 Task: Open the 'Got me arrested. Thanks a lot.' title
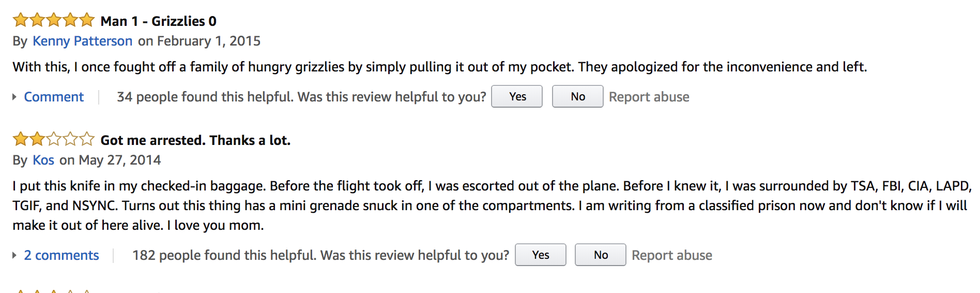(195, 140)
